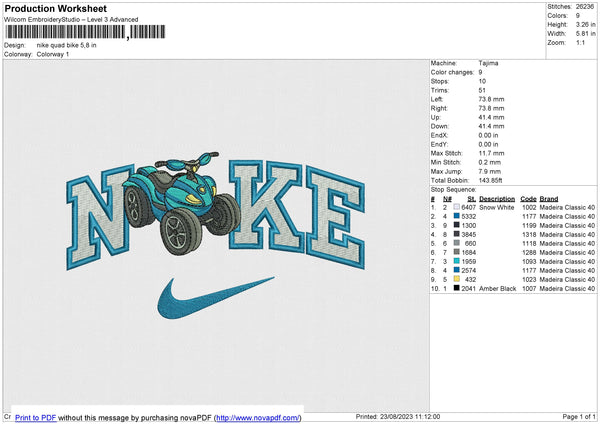Click the Brand column header
Viewport: 600px width, 424px height.
(549, 199)
